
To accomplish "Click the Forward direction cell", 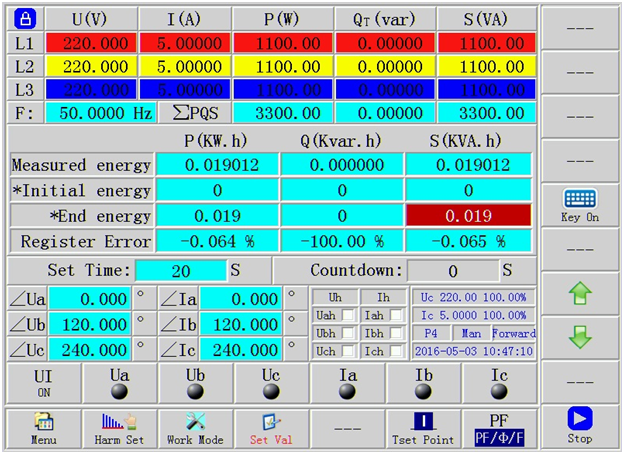I will click(x=514, y=333).
